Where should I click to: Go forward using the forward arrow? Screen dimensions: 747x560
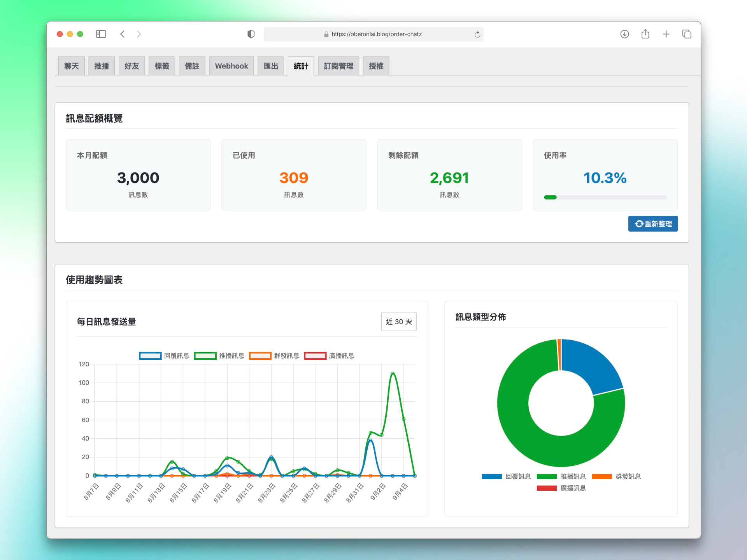(139, 34)
